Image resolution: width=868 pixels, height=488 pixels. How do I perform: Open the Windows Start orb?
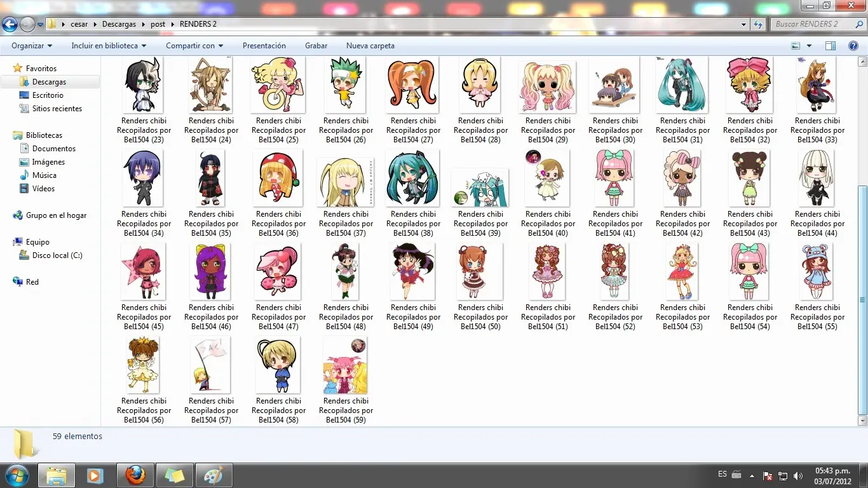(17, 475)
